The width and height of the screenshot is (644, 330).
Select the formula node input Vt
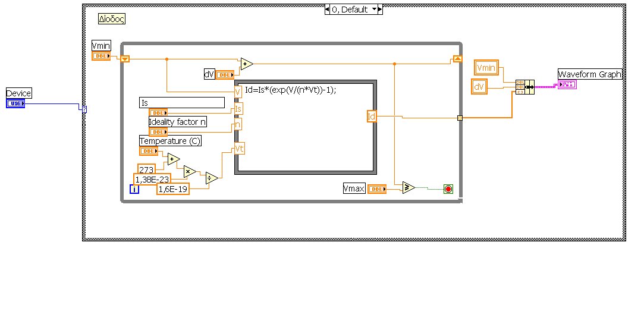[240, 149]
